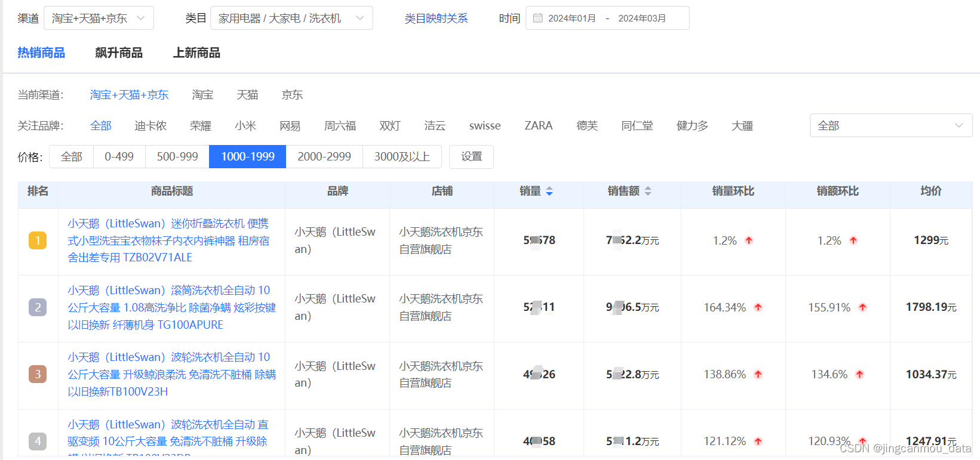980x460 pixels.
Task: Select brand filter 网易
Action: 290,126
